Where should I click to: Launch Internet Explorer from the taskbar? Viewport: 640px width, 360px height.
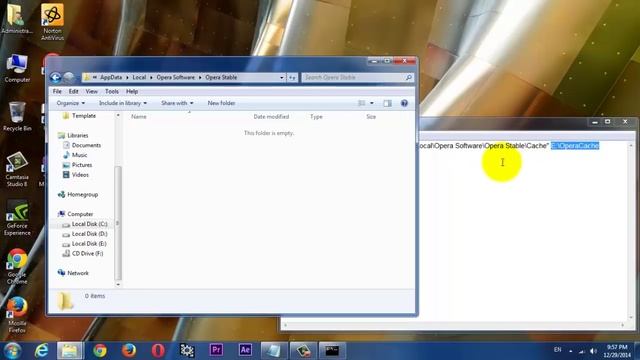[41, 351]
